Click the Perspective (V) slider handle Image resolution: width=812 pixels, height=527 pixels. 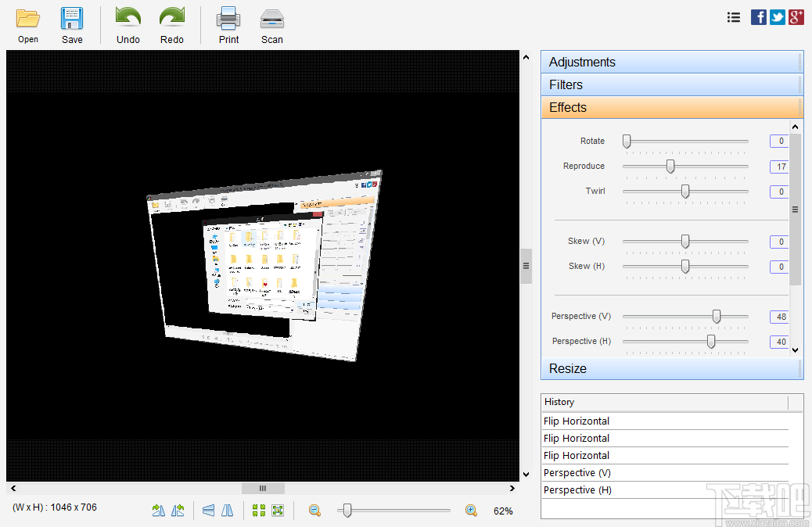[717, 317]
